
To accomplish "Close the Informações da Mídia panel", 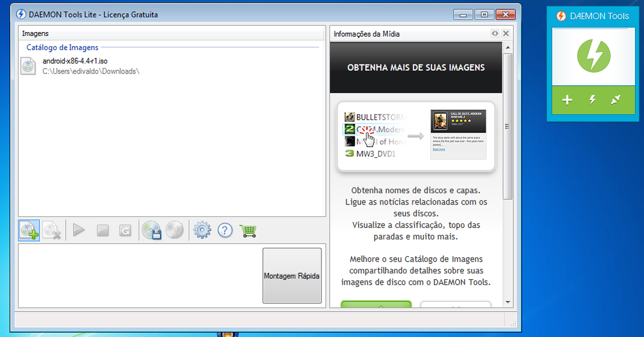I will (506, 34).
